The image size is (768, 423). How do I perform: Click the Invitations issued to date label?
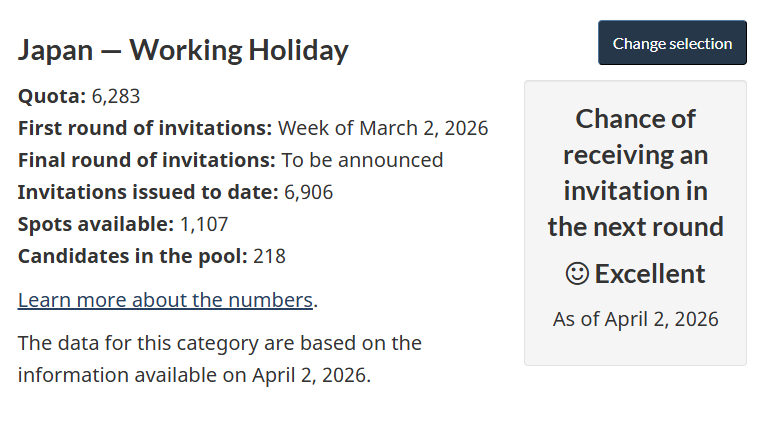(x=148, y=192)
